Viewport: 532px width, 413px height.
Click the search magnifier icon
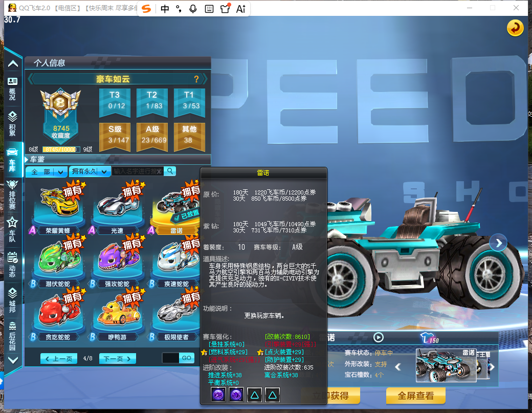coord(170,171)
